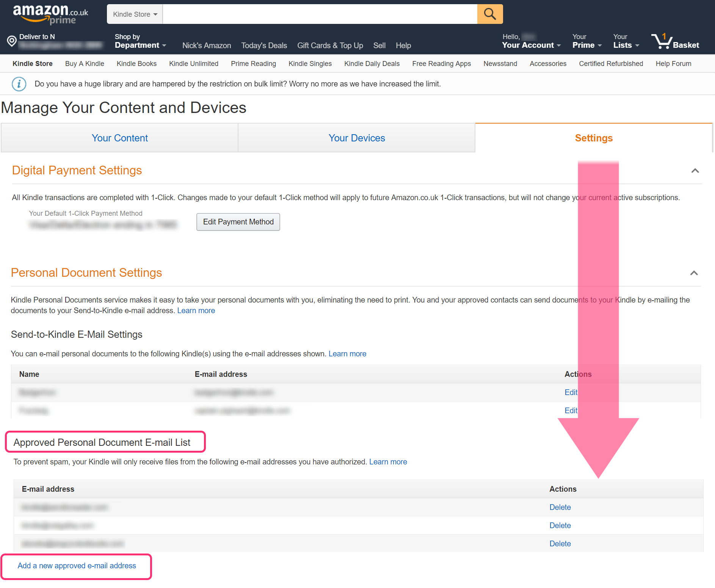Viewport: 715px width, 588px height.
Task: Collapse the Digital Payment Settings section
Action: [695, 171]
